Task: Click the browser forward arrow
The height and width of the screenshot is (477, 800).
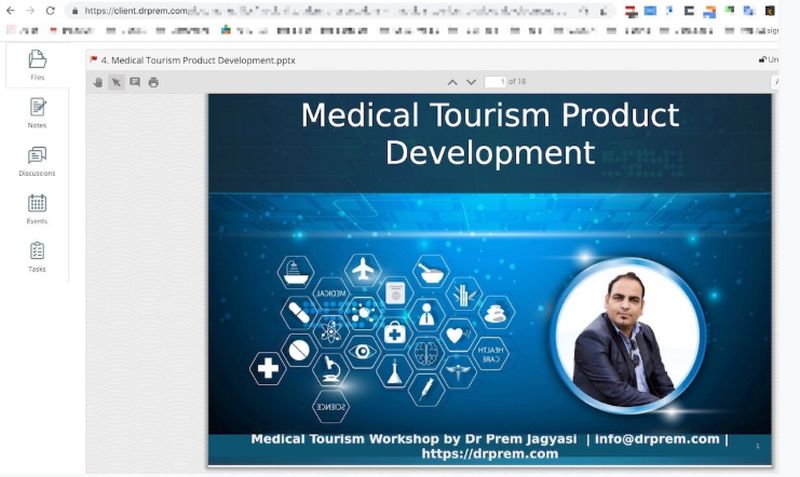Action: pyautogui.click(x=30, y=11)
